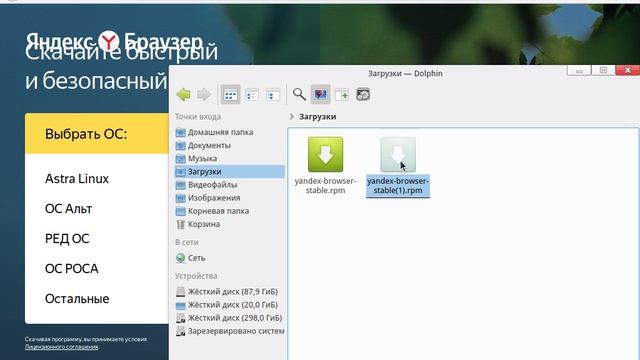Choose Astra Linux on the Yandex page
This screenshot has width=640, height=360.
point(77,179)
